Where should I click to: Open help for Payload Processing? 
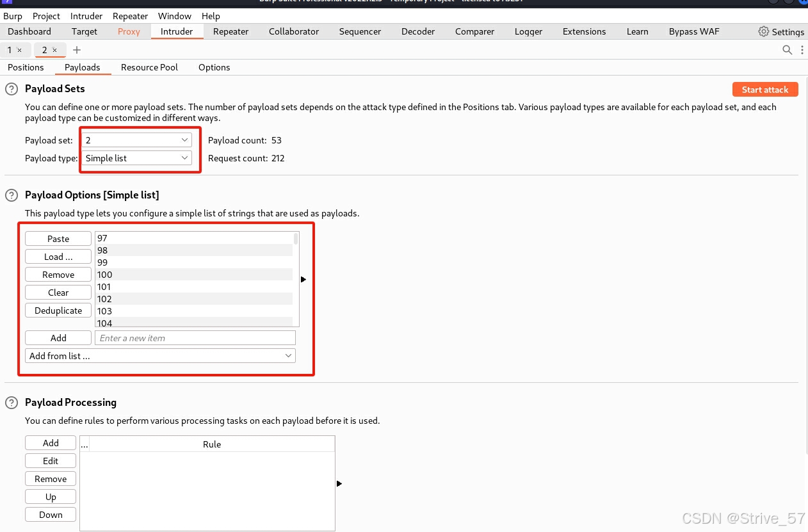tap(11, 403)
